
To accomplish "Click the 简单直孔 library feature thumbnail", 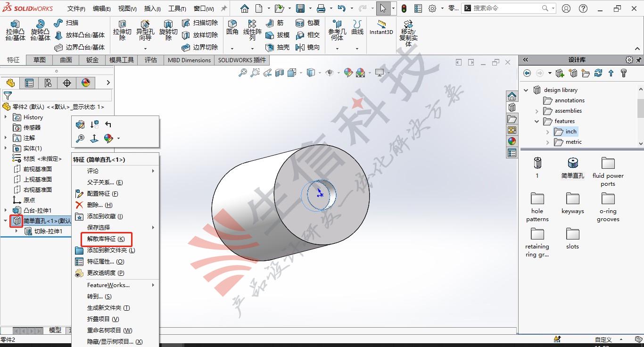I will tap(573, 168).
